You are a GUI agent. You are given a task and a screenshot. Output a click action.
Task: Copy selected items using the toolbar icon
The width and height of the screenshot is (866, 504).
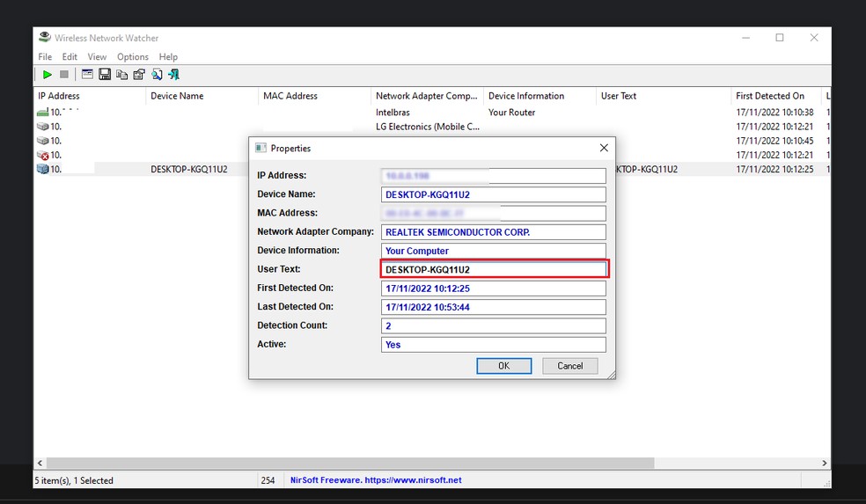pos(121,74)
